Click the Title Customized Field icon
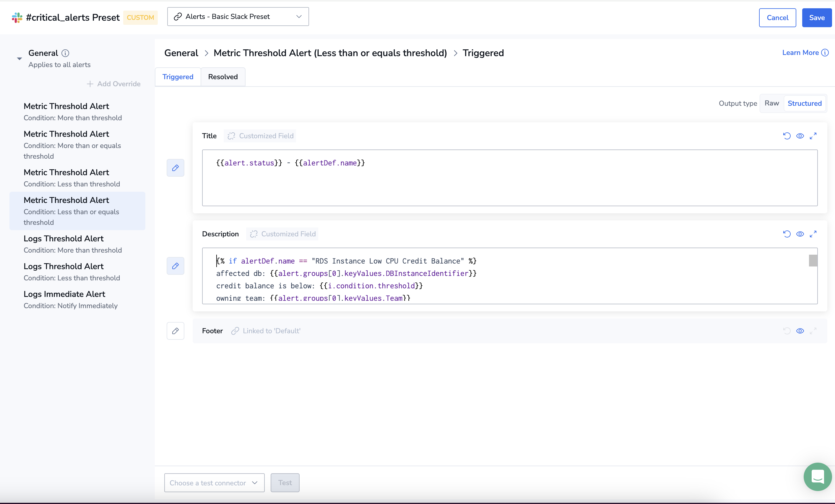Screen dimensions: 835x504 click(231, 136)
